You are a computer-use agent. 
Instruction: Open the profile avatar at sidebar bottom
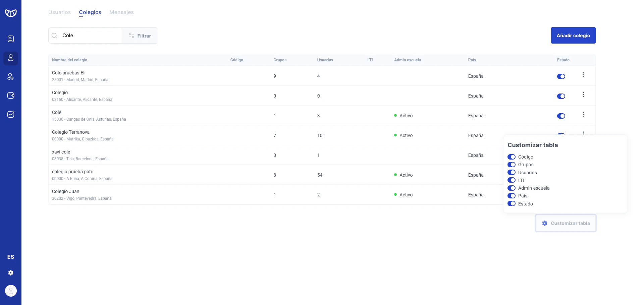(x=11, y=291)
